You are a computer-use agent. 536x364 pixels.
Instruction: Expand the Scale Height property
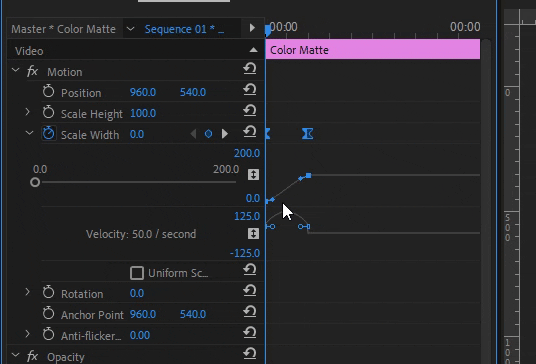click(28, 112)
